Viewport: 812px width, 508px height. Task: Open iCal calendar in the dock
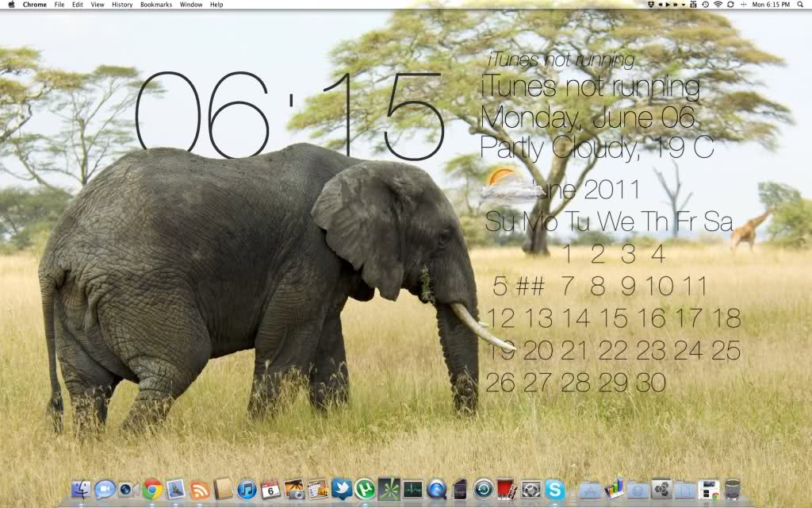coord(270,489)
